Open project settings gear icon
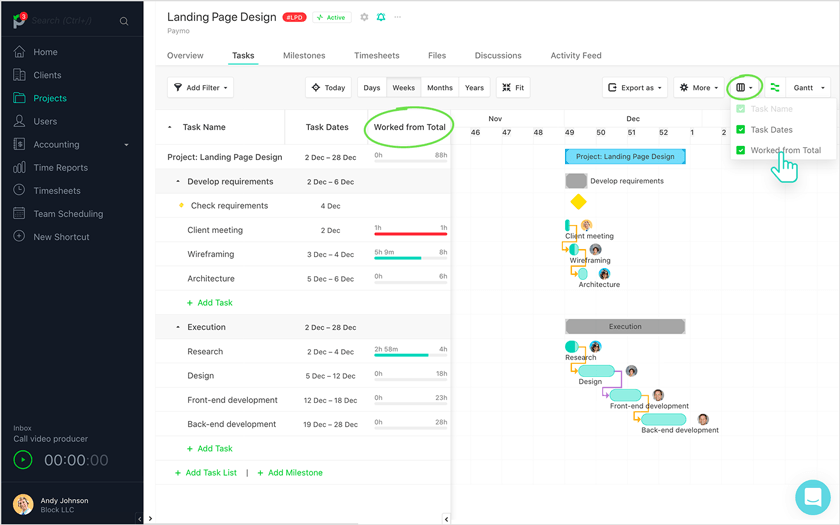Screen dimensions: 840x525 click(x=364, y=17)
